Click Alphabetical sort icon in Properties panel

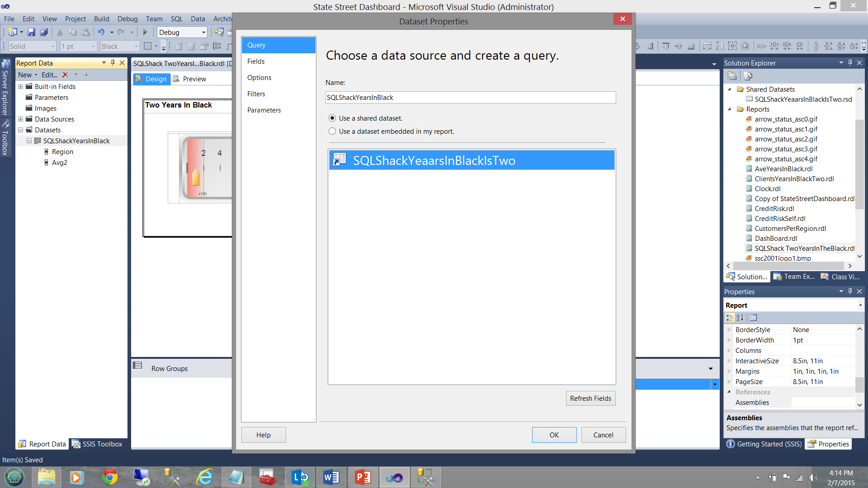coord(740,318)
